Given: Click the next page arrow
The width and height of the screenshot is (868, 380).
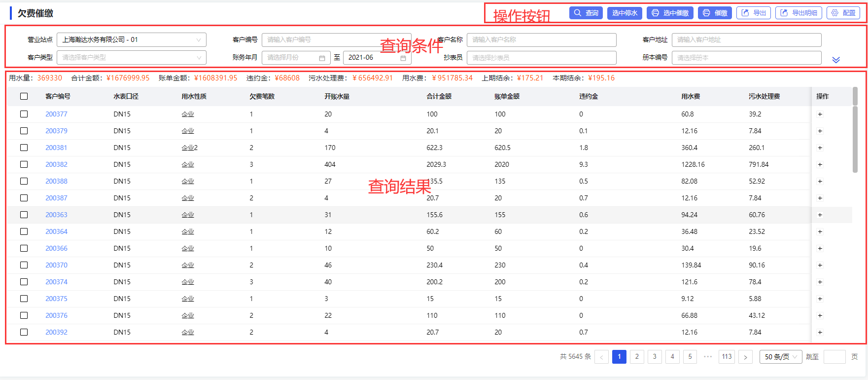Looking at the screenshot, I should (745, 357).
